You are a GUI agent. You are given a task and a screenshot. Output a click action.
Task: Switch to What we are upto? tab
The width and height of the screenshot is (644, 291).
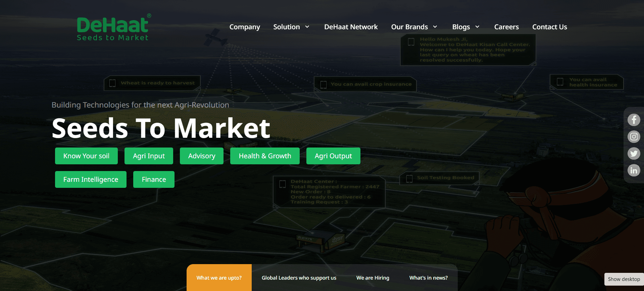(219, 278)
